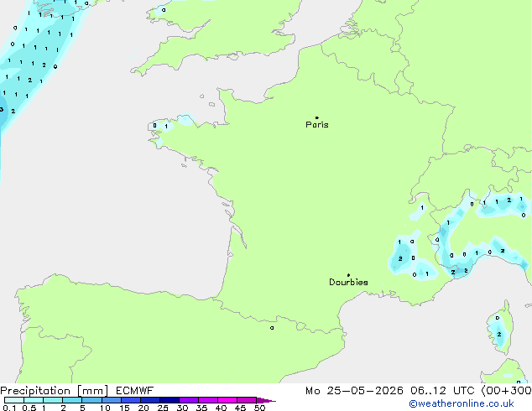
Task: Click precipitation value '1' over Brittany
Action: pos(166,127)
